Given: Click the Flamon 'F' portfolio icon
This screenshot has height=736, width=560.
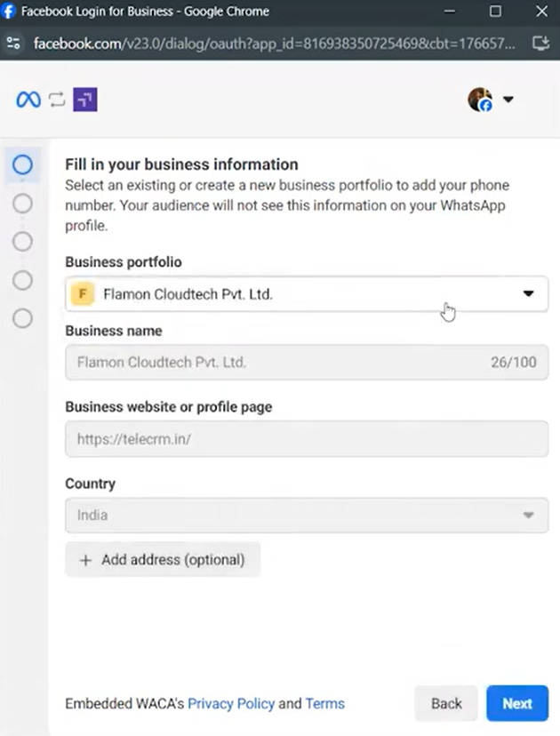Looking at the screenshot, I should tap(82, 293).
